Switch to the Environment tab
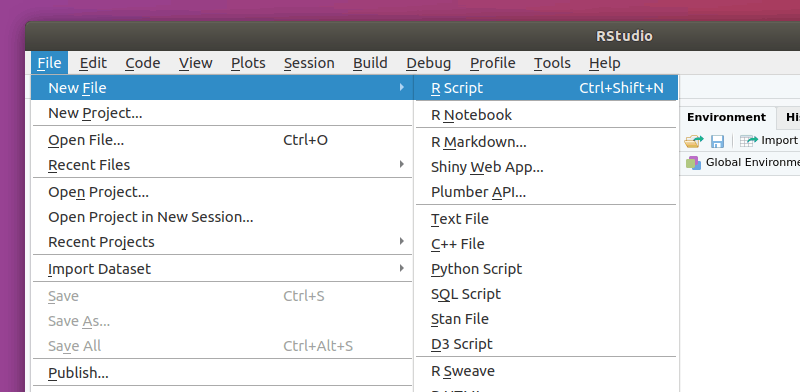 point(726,117)
